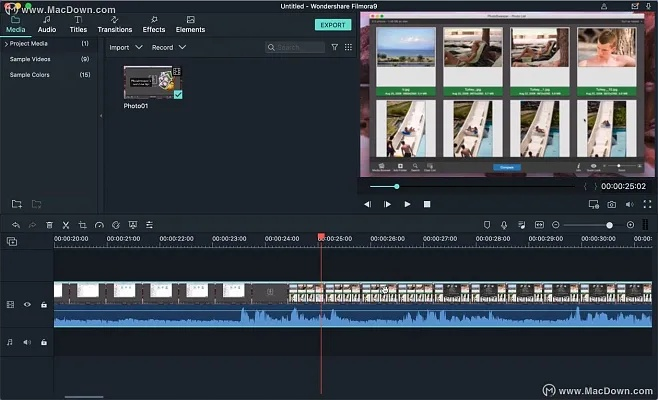Add a marker with the shield icon
658x400 pixels.
[487, 225]
